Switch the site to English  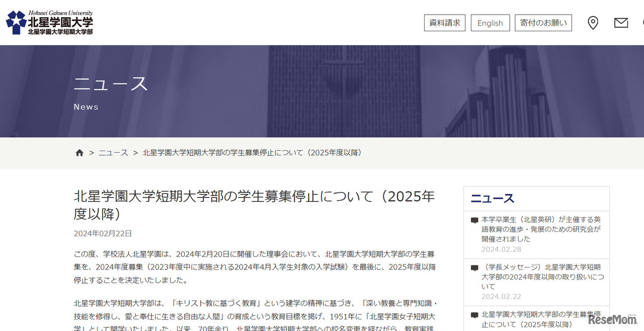tap(490, 23)
